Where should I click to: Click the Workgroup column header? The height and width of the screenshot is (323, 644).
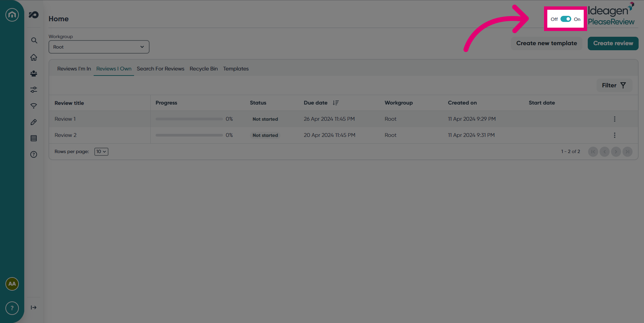[x=399, y=103]
